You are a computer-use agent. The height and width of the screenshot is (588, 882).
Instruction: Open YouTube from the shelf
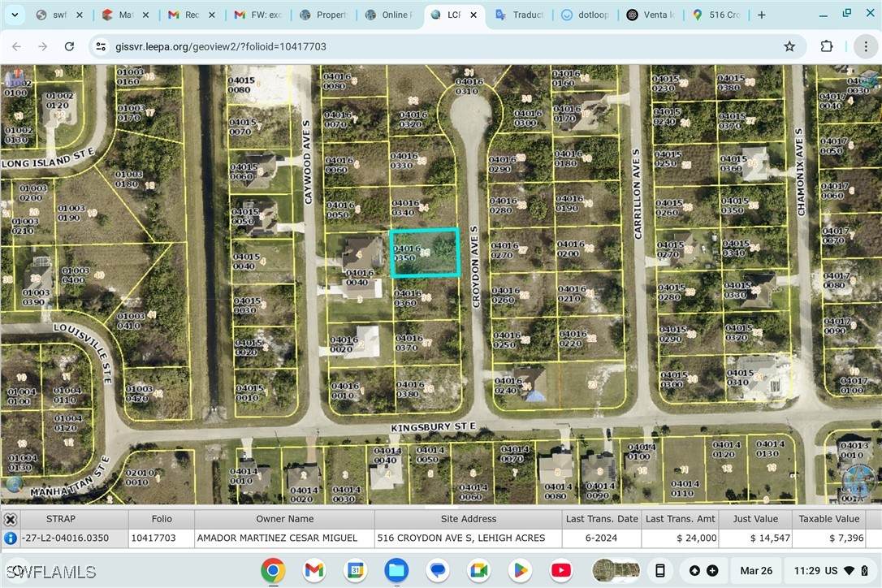click(561, 570)
